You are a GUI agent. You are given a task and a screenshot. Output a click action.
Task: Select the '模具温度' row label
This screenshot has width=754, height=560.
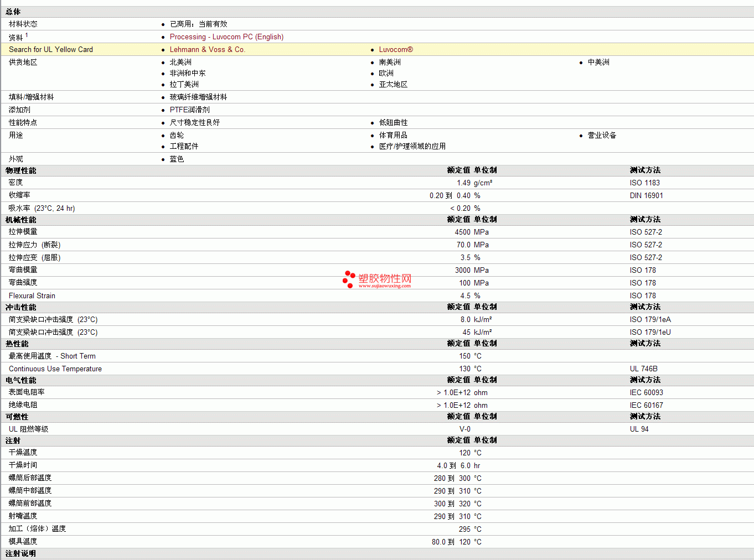(x=23, y=542)
